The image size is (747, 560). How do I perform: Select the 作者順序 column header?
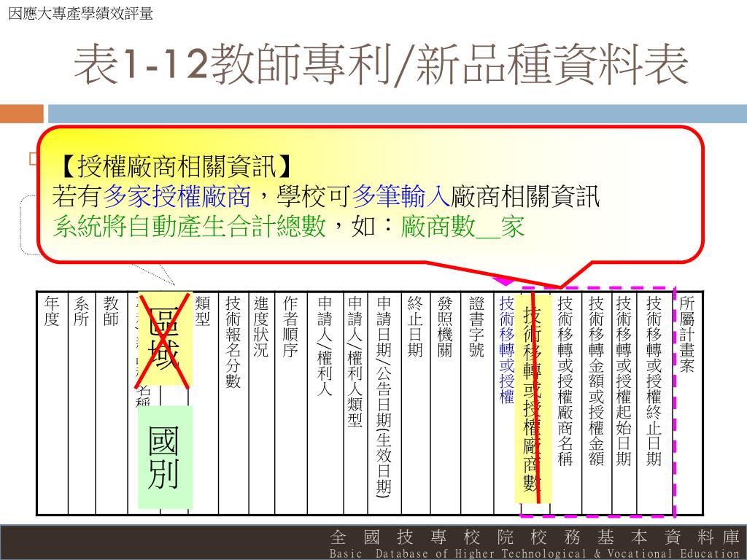point(290,326)
